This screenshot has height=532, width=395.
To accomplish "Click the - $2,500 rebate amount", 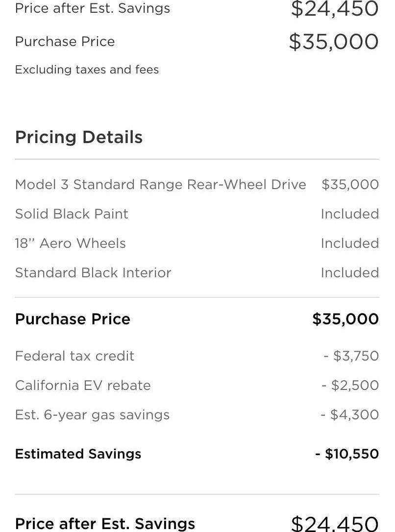I will point(350,386).
